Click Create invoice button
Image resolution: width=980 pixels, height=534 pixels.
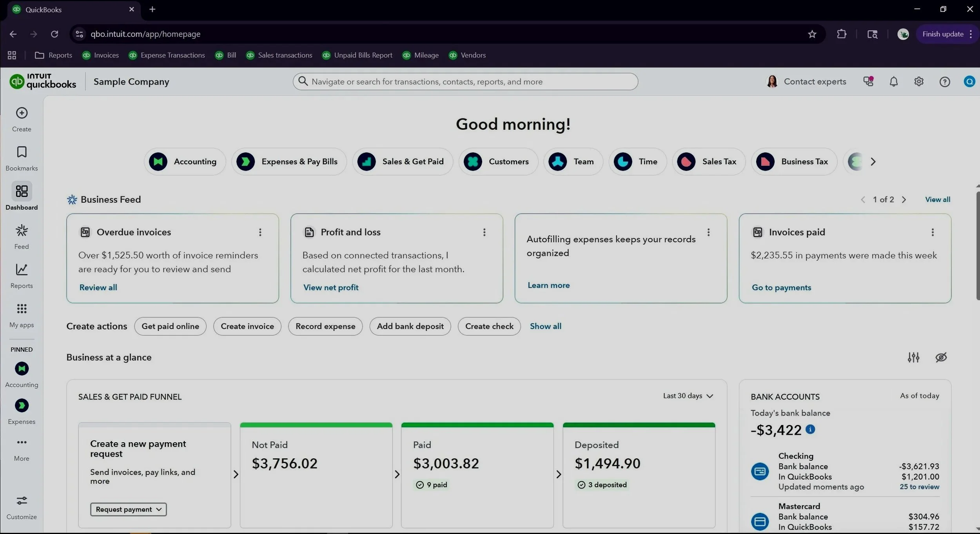pyautogui.click(x=247, y=326)
